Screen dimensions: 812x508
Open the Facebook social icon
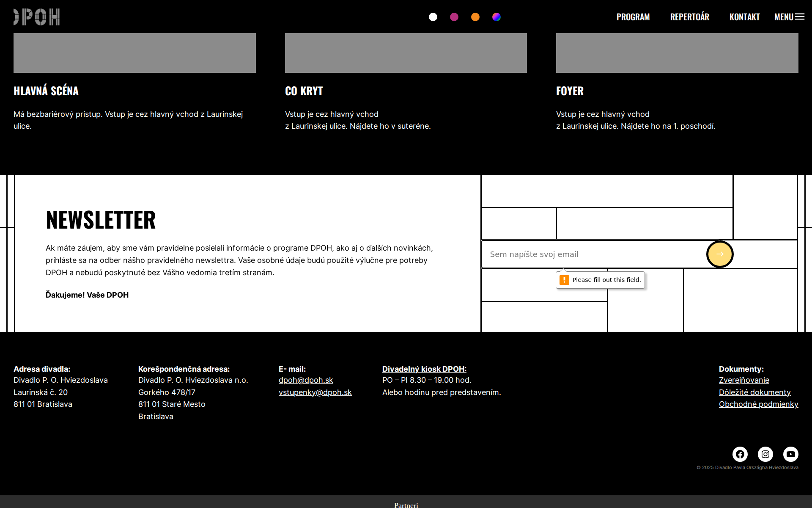pos(740,454)
